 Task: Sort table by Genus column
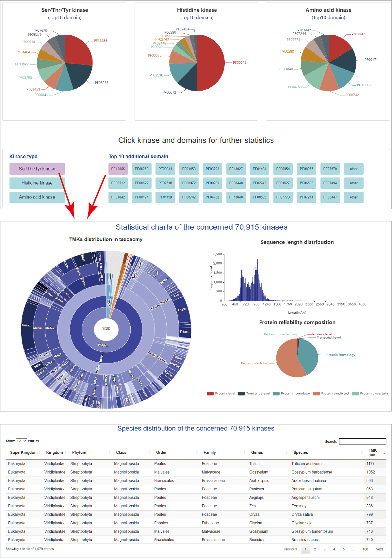(x=269, y=452)
